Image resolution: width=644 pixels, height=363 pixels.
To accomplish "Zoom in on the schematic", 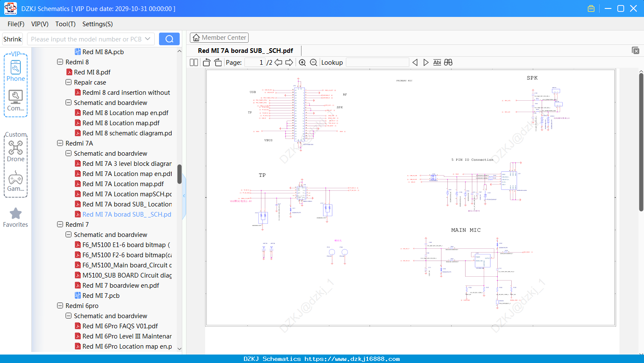I will 302,62.
